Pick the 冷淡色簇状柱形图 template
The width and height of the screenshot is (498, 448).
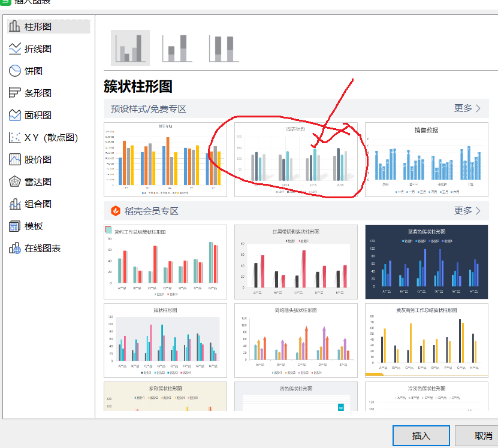tap(427, 396)
